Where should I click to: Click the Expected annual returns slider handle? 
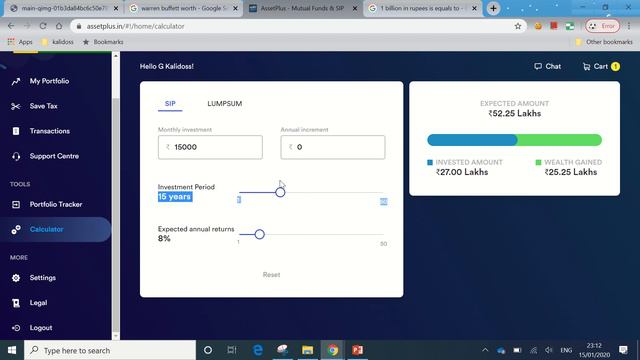click(x=260, y=234)
